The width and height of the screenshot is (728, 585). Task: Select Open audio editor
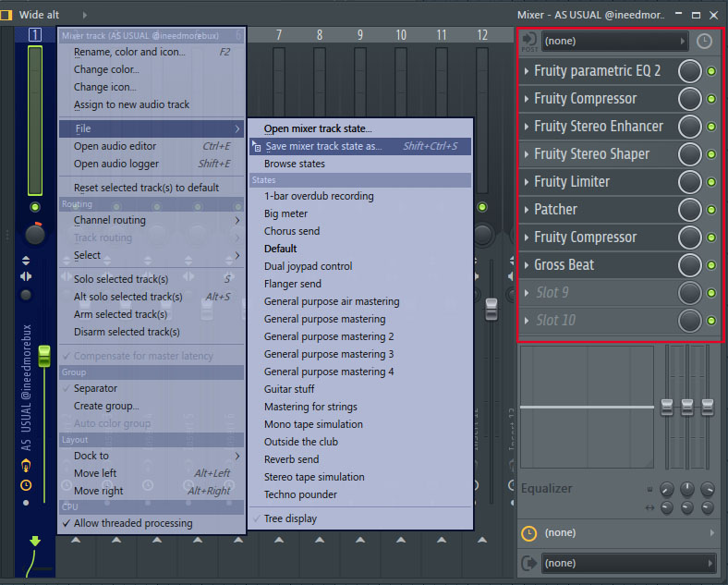[152, 146]
